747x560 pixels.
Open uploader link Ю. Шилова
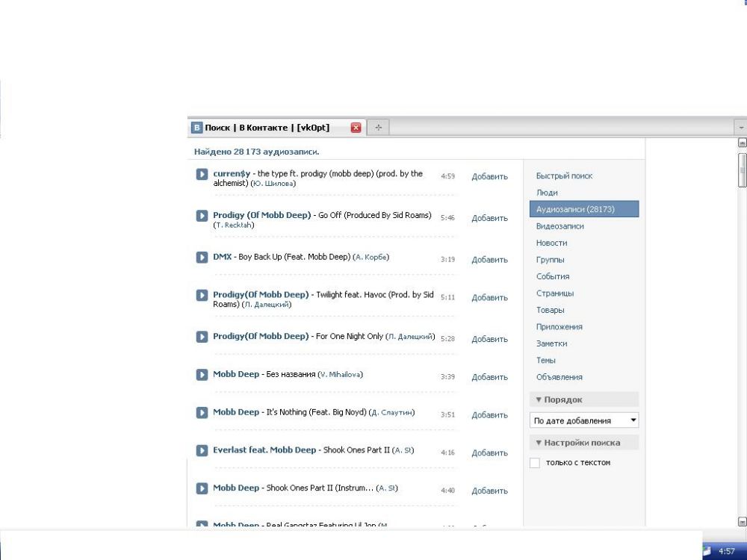pos(273,184)
